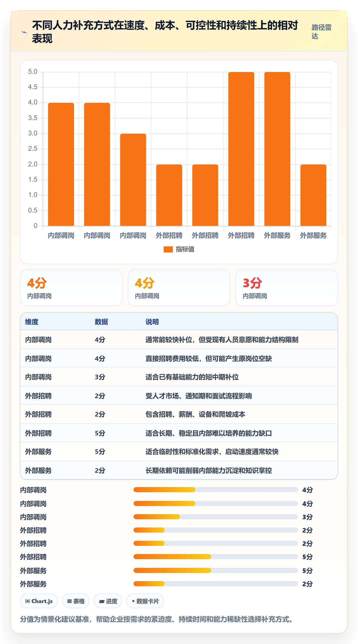Click the 外部招聘 bar reaching 5.0
This screenshot has height=644, width=358.
point(241,149)
